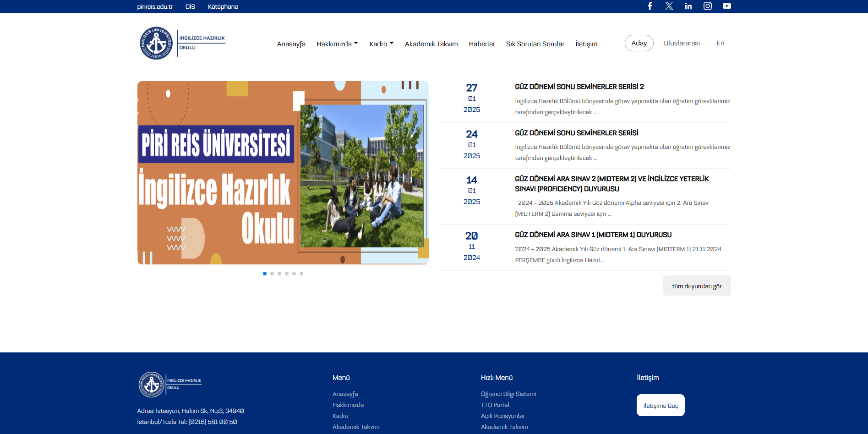
Task: Open the X (Twitter) icon in top bar
Action: (669, 6)
